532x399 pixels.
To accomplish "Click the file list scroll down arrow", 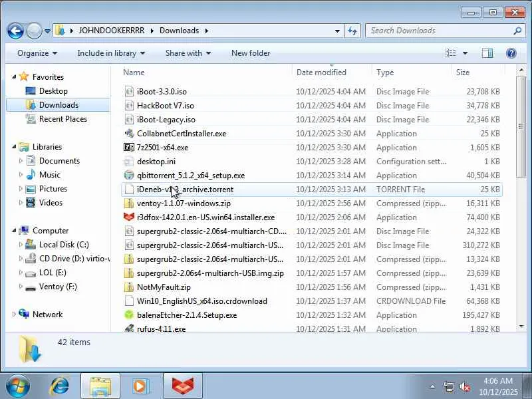I will coord(521,327).
